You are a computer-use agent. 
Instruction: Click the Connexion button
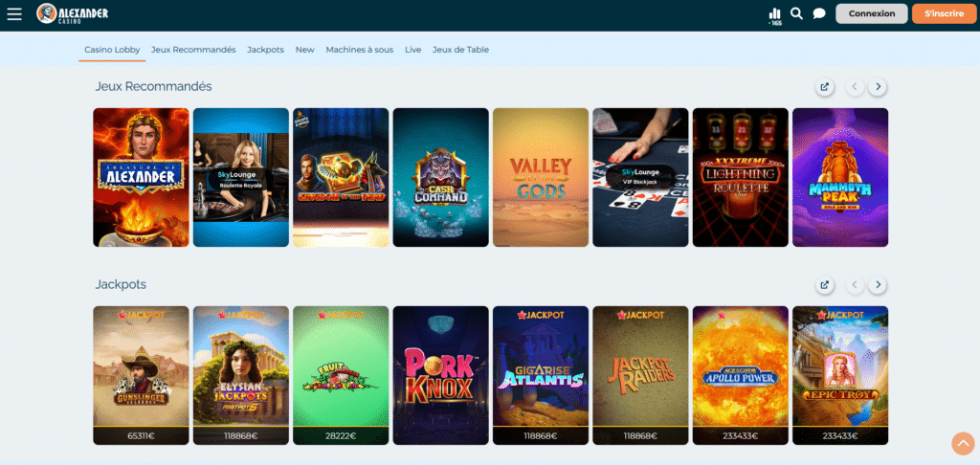[871, 13]
